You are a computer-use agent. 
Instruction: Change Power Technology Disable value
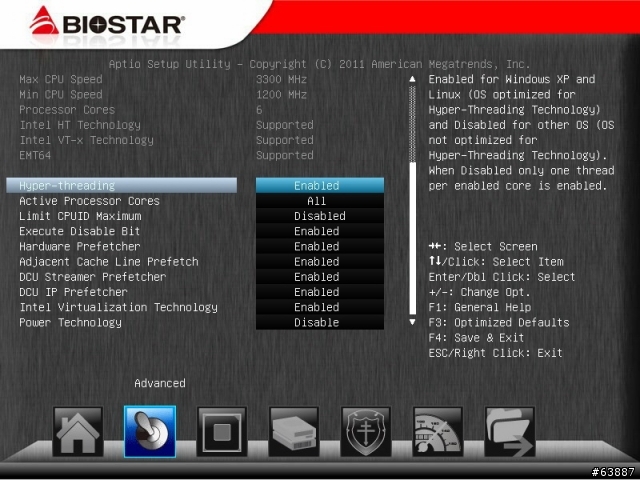pyautogui.click(x=320, y=322)
